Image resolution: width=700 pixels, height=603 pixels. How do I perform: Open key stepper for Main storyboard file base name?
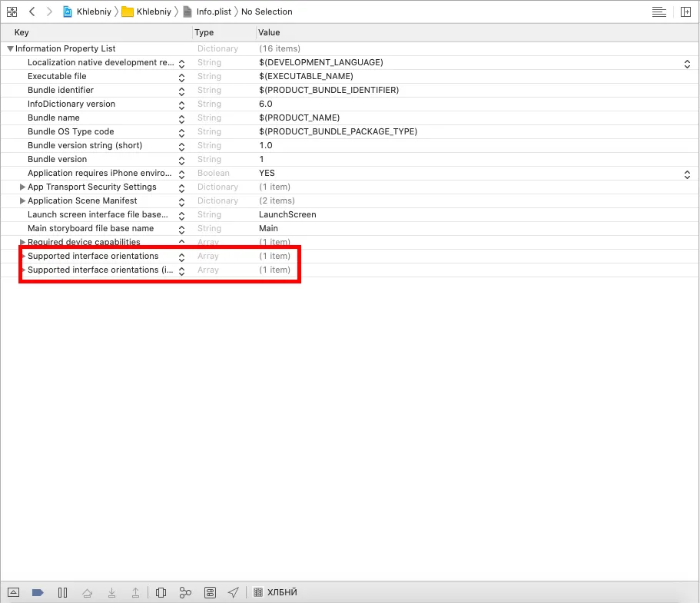181,230
